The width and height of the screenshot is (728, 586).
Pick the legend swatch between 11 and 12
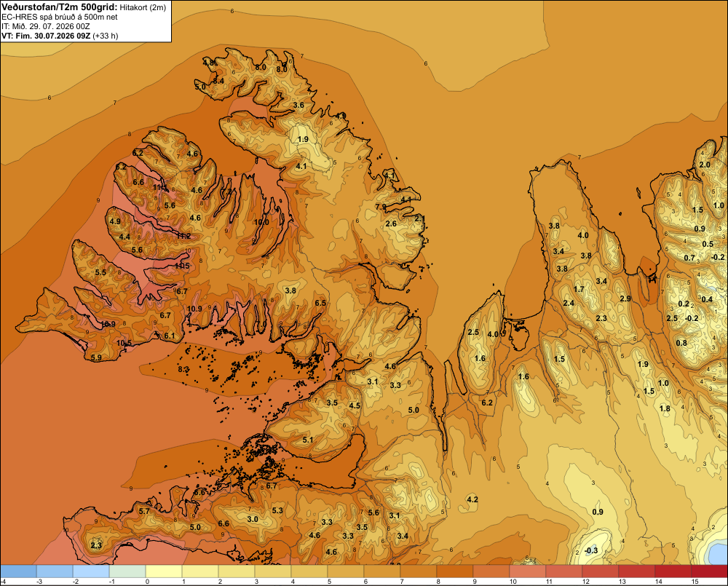click(564, 571)
